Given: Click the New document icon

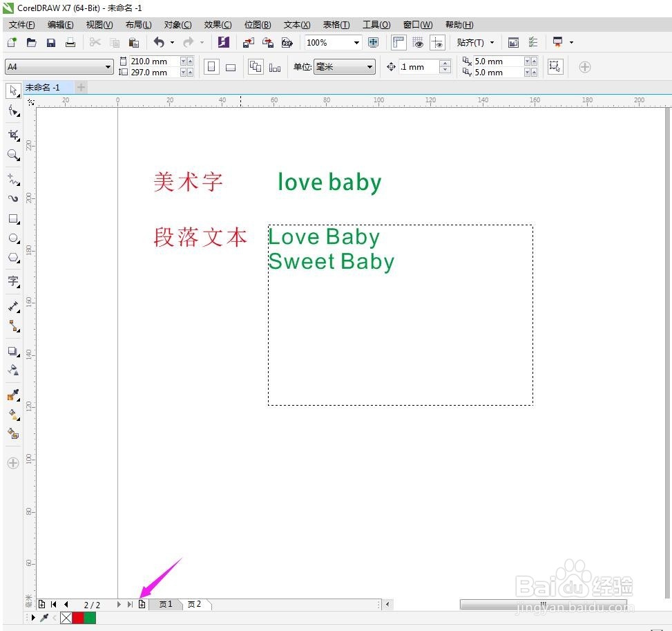Looking at the screenshot, I should click(12, 42).
